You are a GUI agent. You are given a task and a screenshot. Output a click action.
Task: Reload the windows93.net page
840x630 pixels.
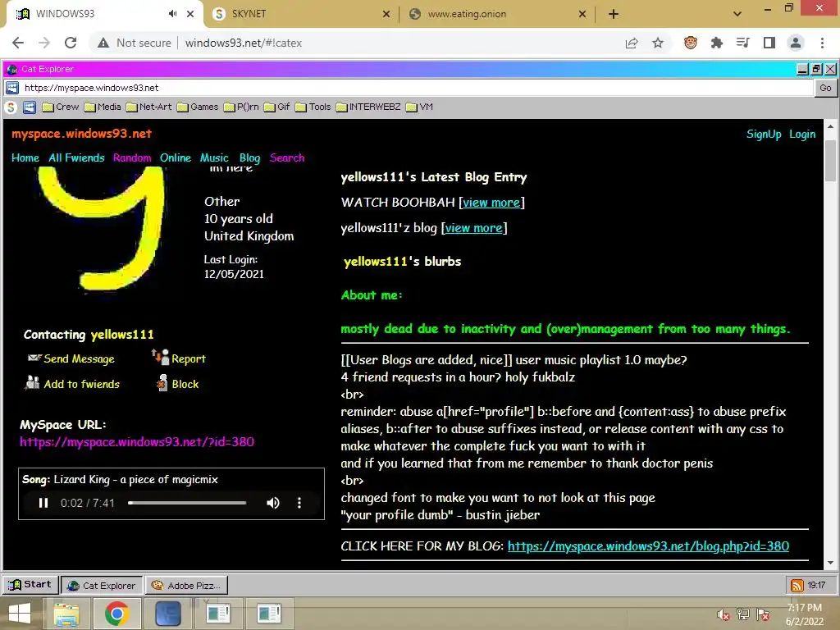point(71,43)
